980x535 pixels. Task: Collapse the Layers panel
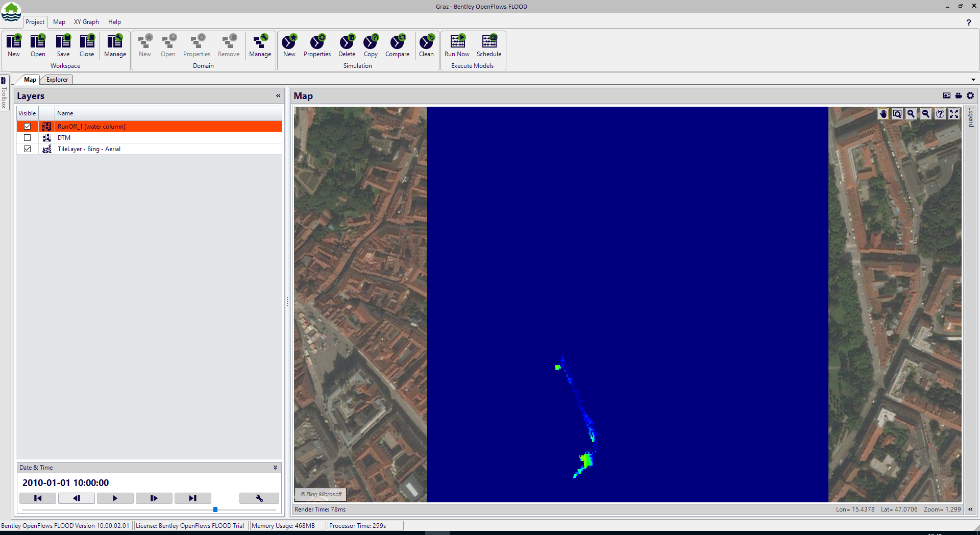pos(278,96)
